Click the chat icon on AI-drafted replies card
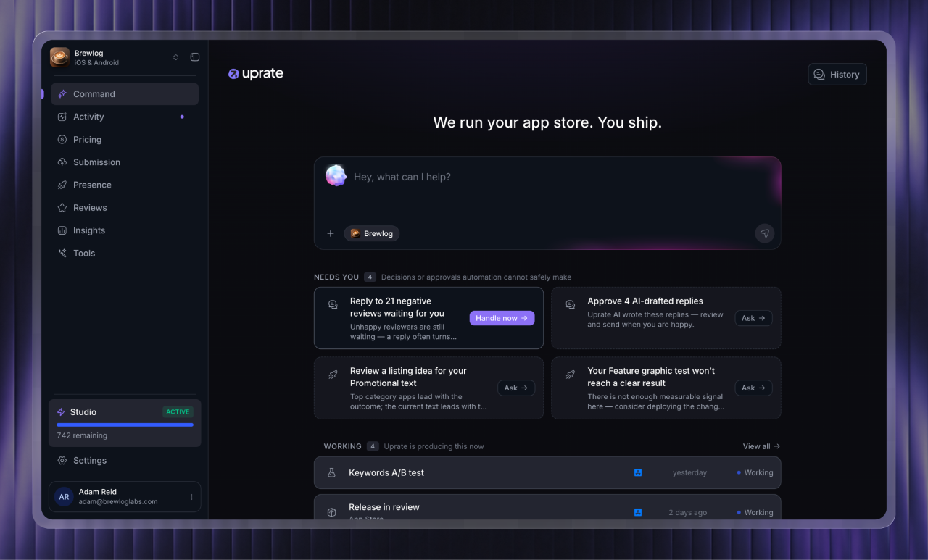 point(571,305)
